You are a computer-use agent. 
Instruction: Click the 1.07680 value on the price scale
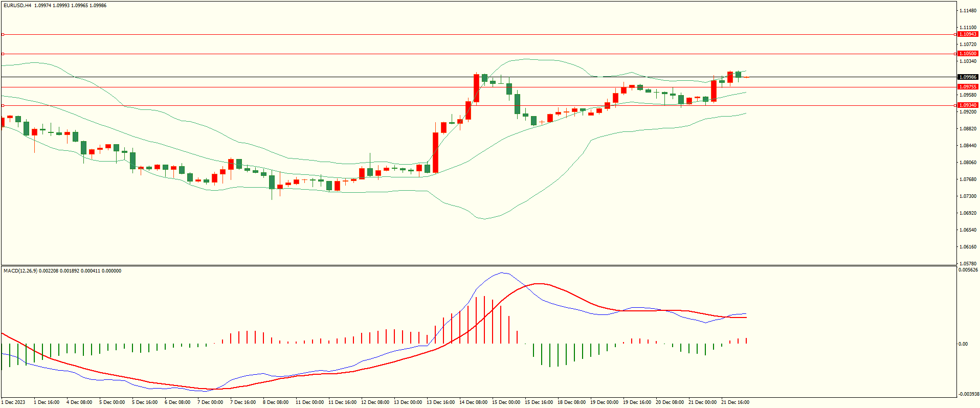[x=968, y=179]
